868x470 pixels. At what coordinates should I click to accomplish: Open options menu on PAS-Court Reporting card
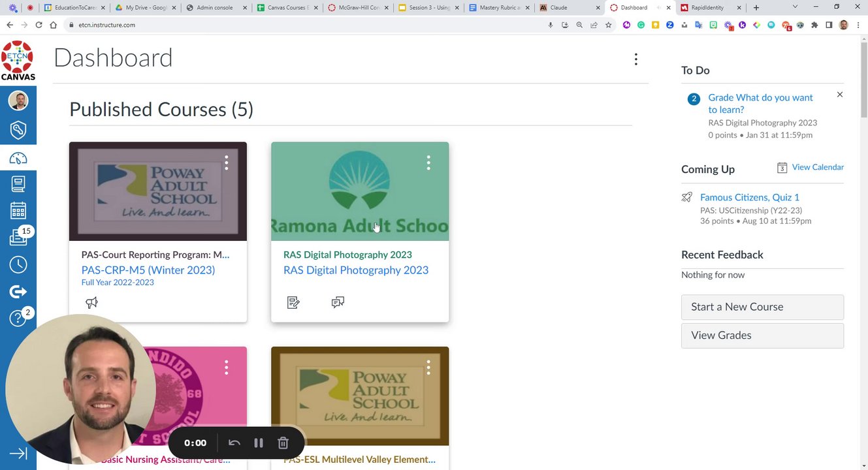[227, 163]
